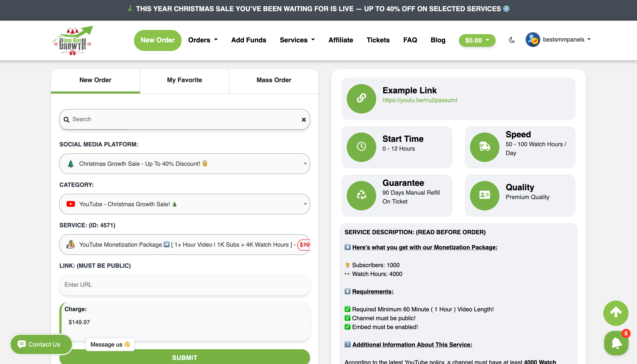Viewport: 637px width, 364px height.
Task: Switch to the My Favorite tab
Action: tap(185, 80)
